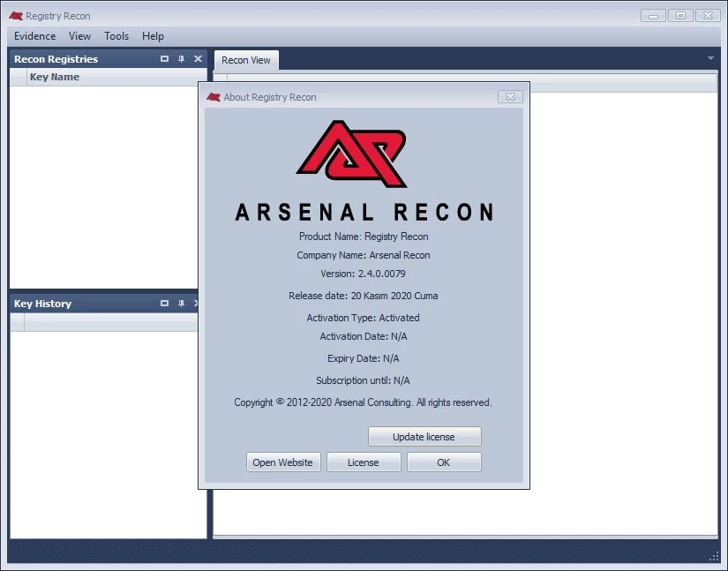Maximize the Registry Recon main window
This screenshot has height=571, width=728.
[680, 16]
